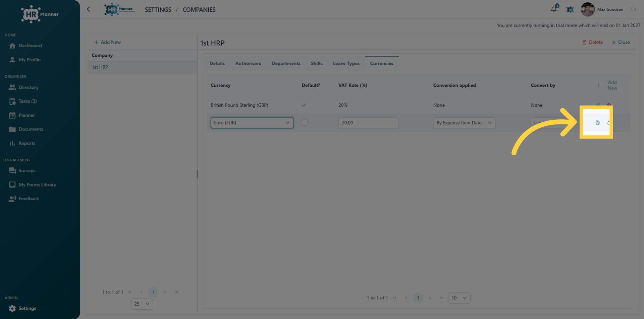644x319 pixels.
Task: Click the VAT Rate field 20.00
Action: click(x=368, y=123)
